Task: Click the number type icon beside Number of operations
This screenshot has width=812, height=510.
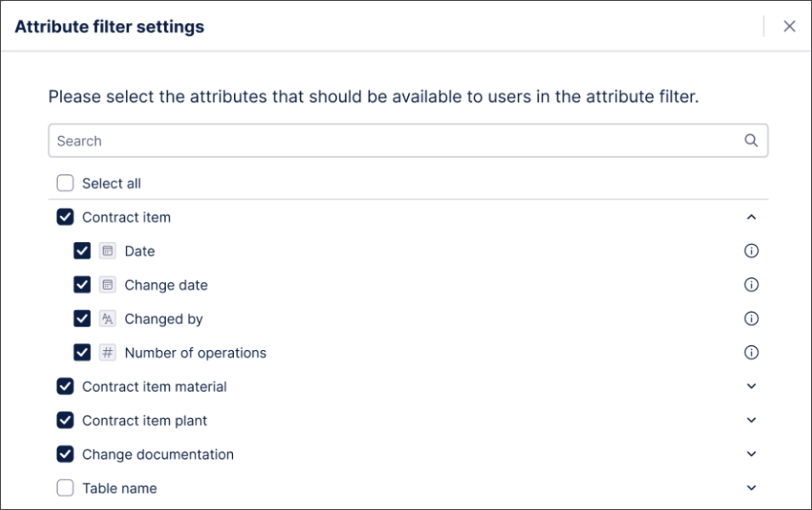Action: click(109, 353)
